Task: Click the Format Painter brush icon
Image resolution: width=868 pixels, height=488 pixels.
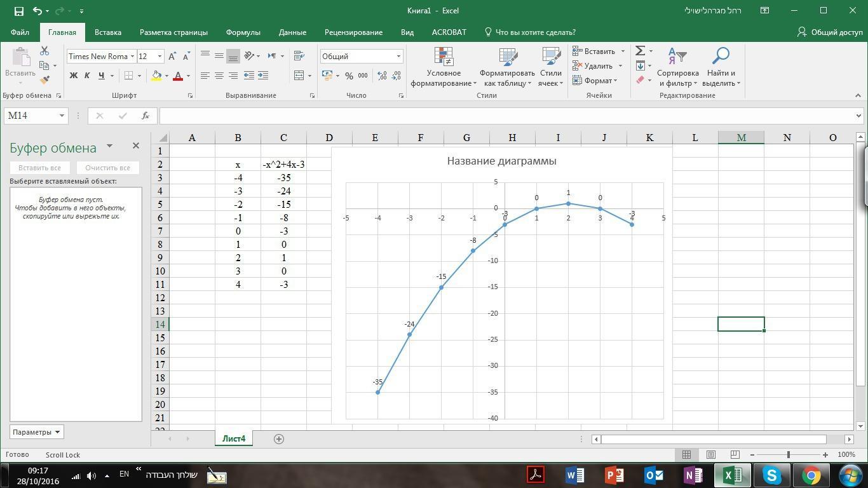Action: [44, 79]
